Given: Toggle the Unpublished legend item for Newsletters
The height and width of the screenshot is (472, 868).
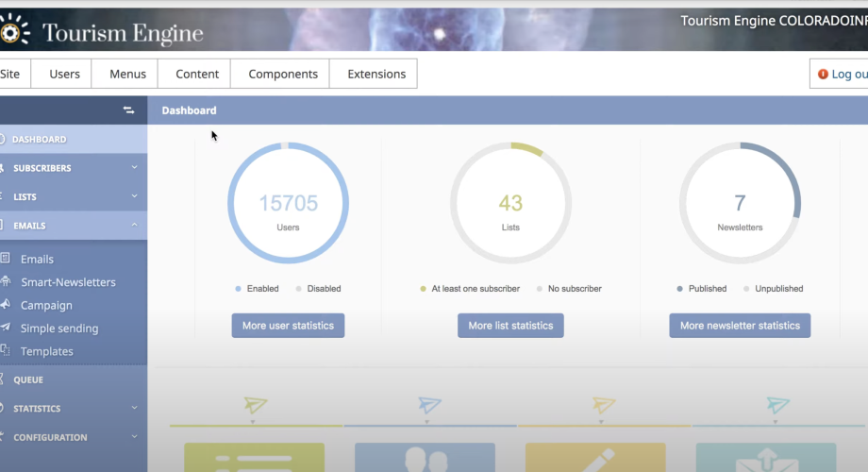Looking at the screenshot, I should pyautogui.click(x=774, y=289).
